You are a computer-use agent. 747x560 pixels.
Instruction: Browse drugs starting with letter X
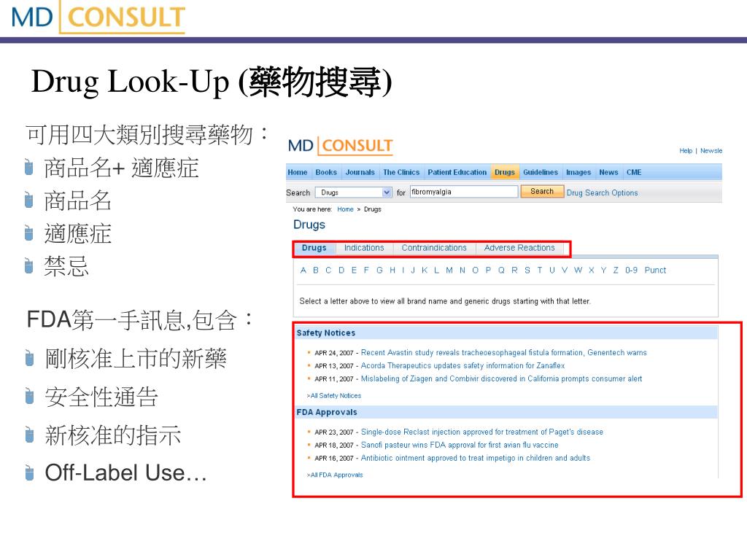coord(591,271)
